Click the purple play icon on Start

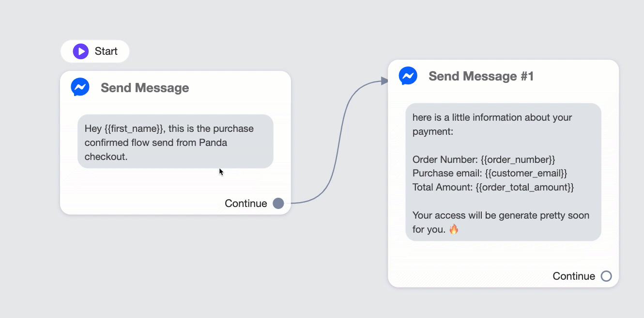(x=81, y=51)
